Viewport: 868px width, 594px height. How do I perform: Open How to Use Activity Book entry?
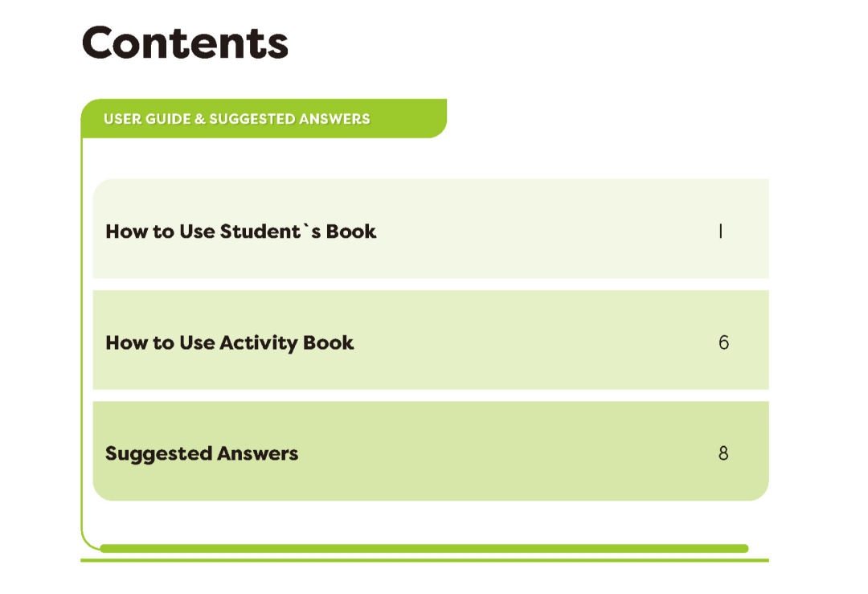point(431,340)
